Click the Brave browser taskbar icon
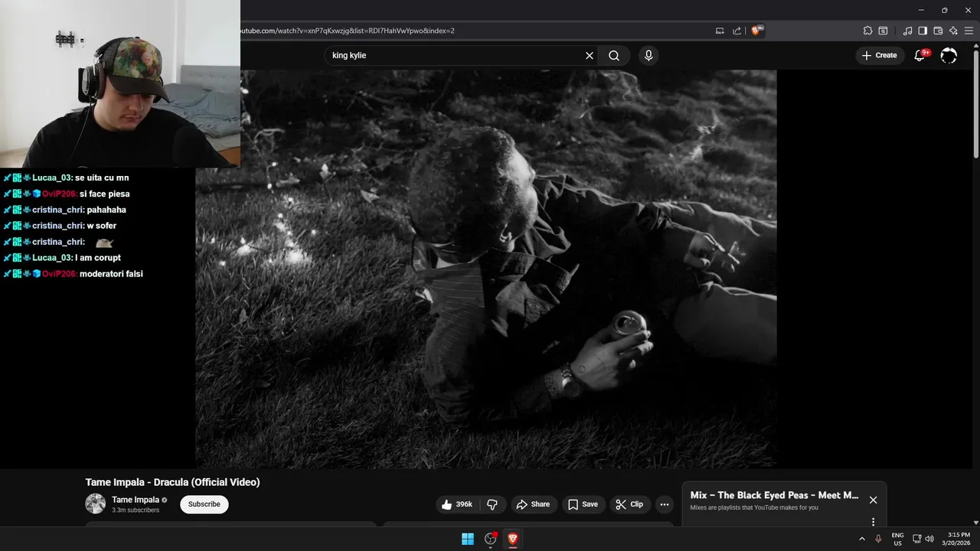Image resolution: width=980 pixels, height=551 pixels. click(x=513, y=539)
